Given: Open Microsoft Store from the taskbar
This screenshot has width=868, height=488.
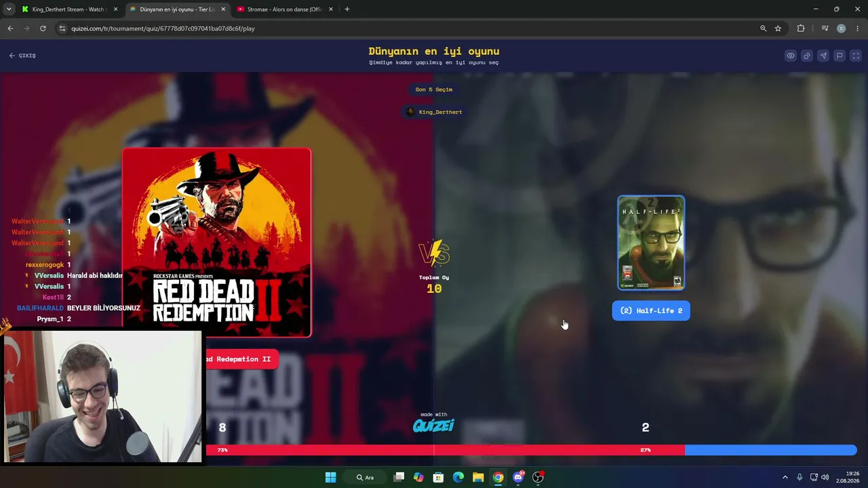Looking at the screenshot, I should 438,477.
